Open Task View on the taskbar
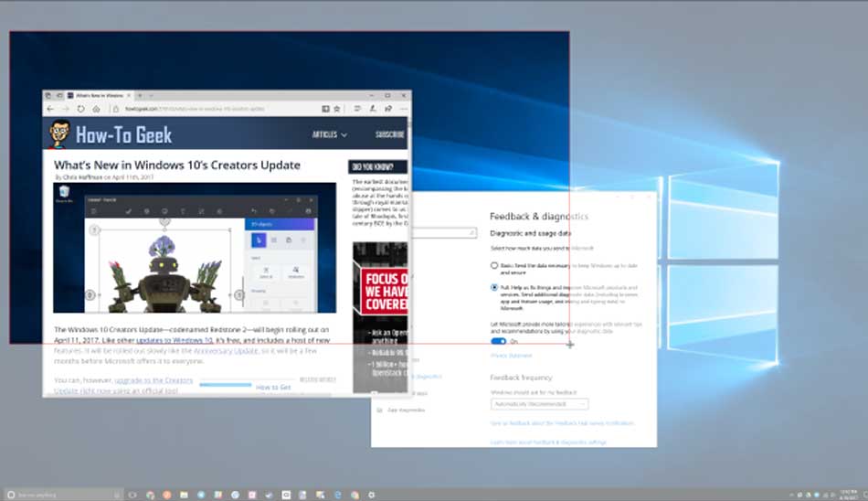 [x=132, y=495]
